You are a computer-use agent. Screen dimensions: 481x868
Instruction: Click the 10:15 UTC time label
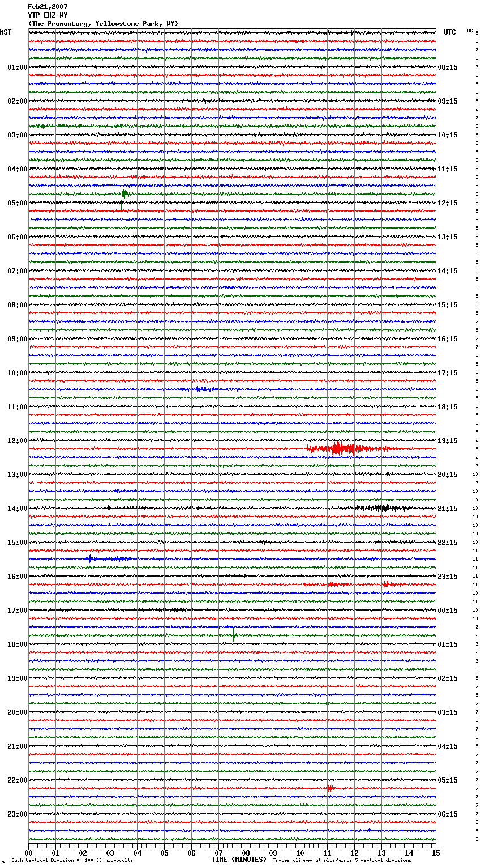(x=448, y=135)
